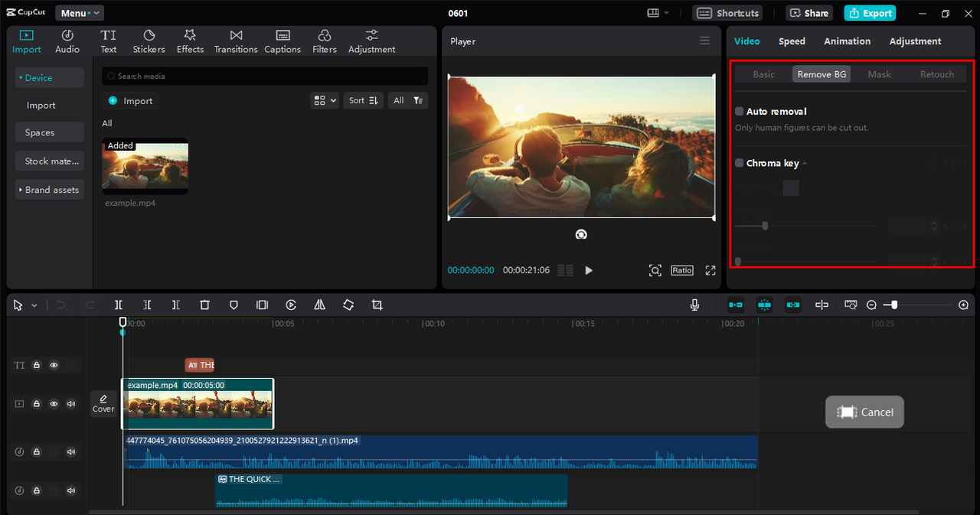The height and width of the screenshot is (515, 980).
Task: Lock the text track
Action: point(36,365)
